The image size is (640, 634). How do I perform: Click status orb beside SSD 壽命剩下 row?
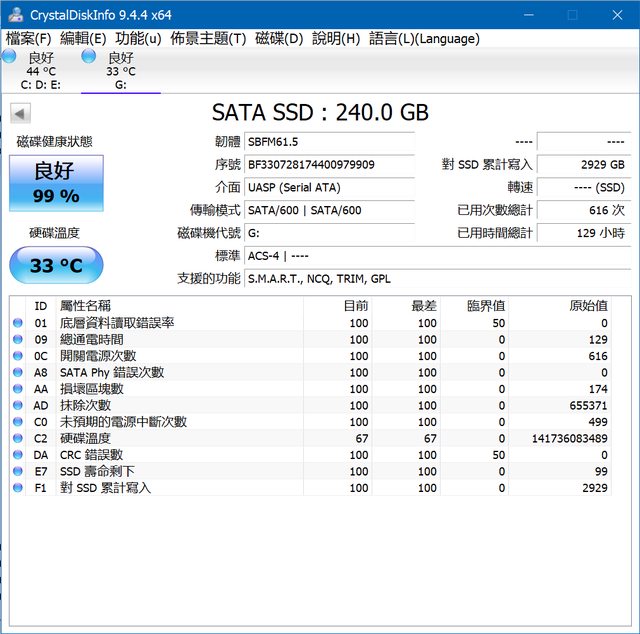[17, 471]
